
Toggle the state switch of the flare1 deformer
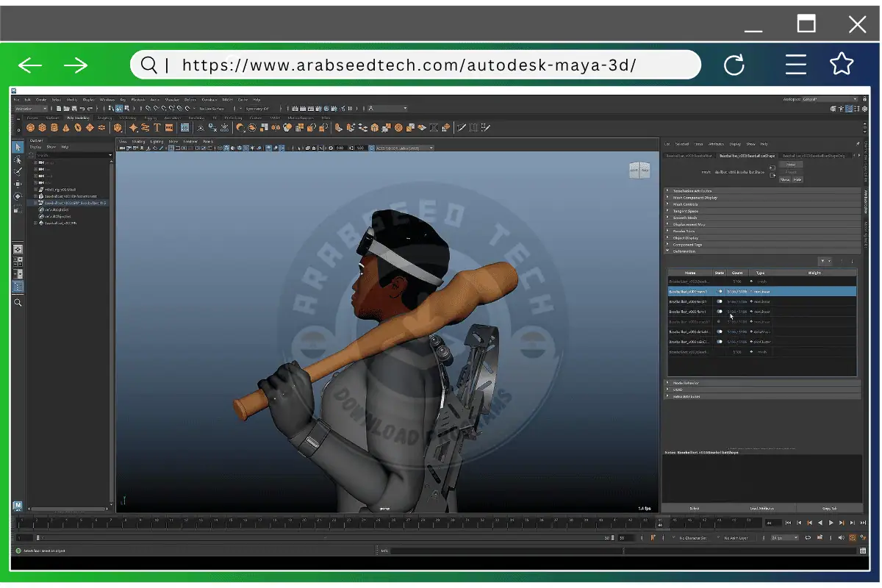pyautogui.click(x=720, y=312)
